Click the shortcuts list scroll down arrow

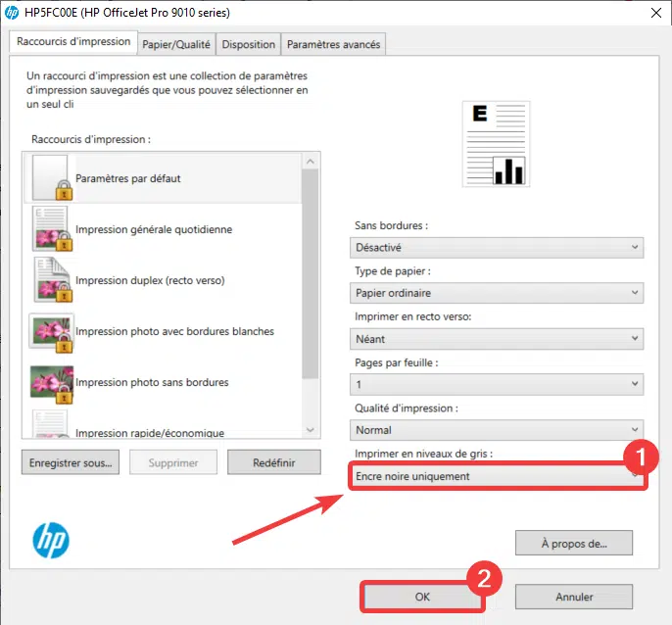click(311, 429)
